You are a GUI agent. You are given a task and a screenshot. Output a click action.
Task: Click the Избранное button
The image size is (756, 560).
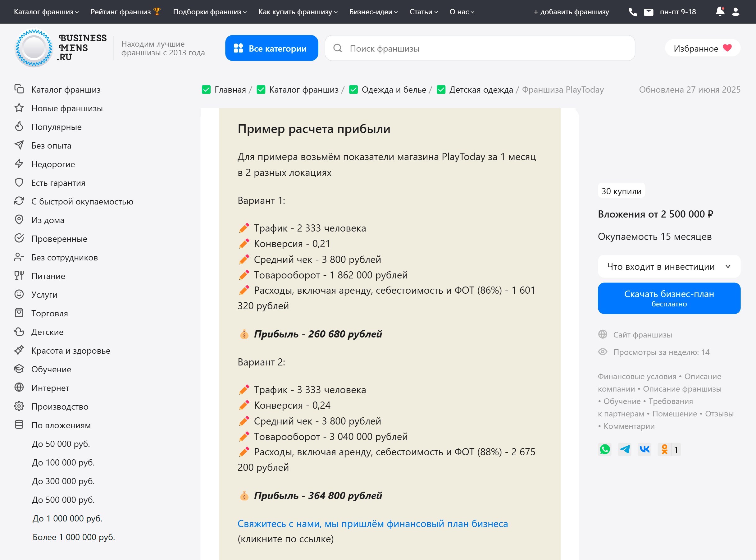[703, 48]
